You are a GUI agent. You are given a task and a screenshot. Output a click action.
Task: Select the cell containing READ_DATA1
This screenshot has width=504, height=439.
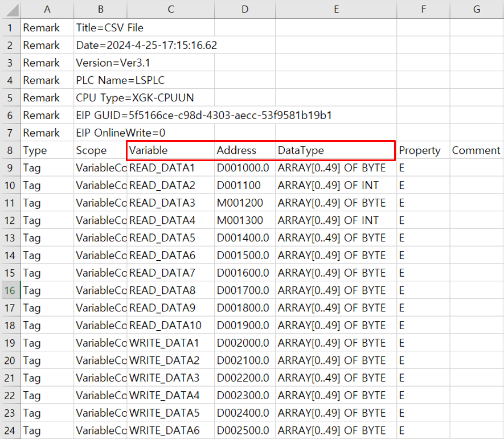pos(170,167)
